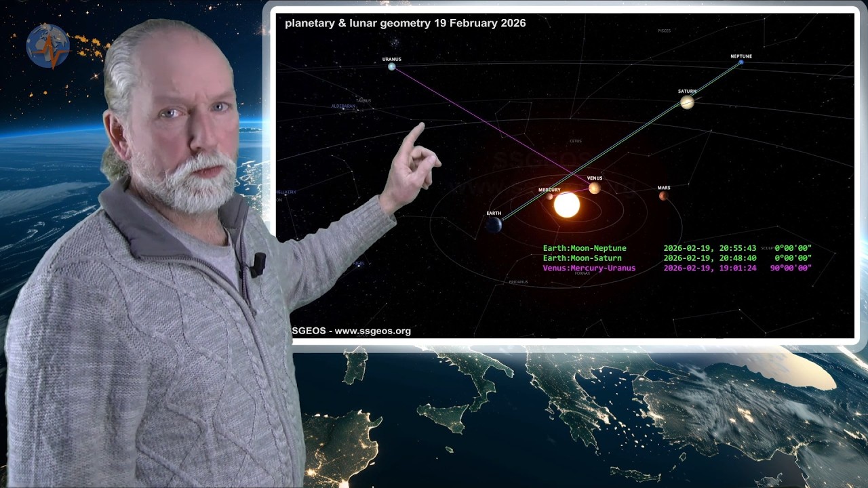The height and width of the screenshot is (488, 868).
Task: Click the 'TAURUS' constellation label
Action: (x=363, y=100)
